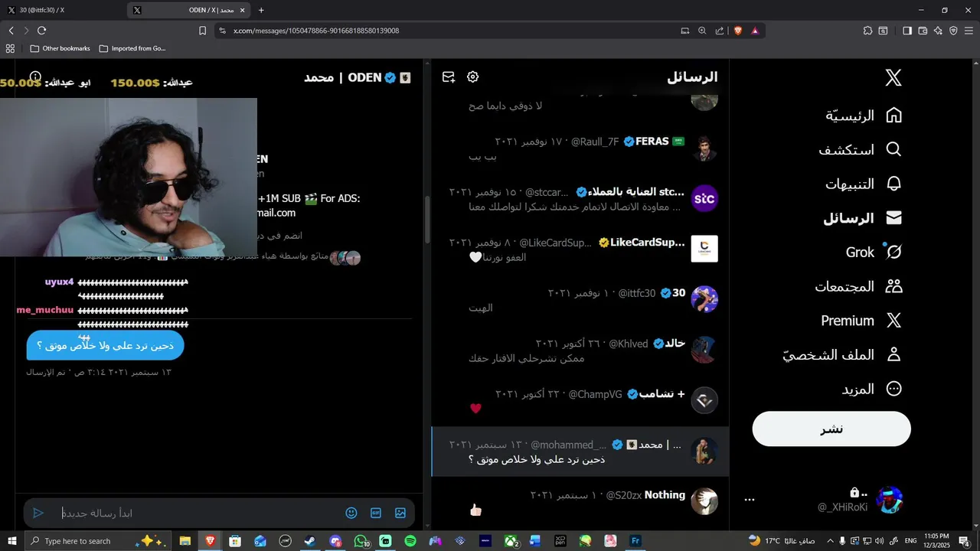Open a new browser tab
The height and width of the screenshot is (551, 980).
click(x=261, y=10)
